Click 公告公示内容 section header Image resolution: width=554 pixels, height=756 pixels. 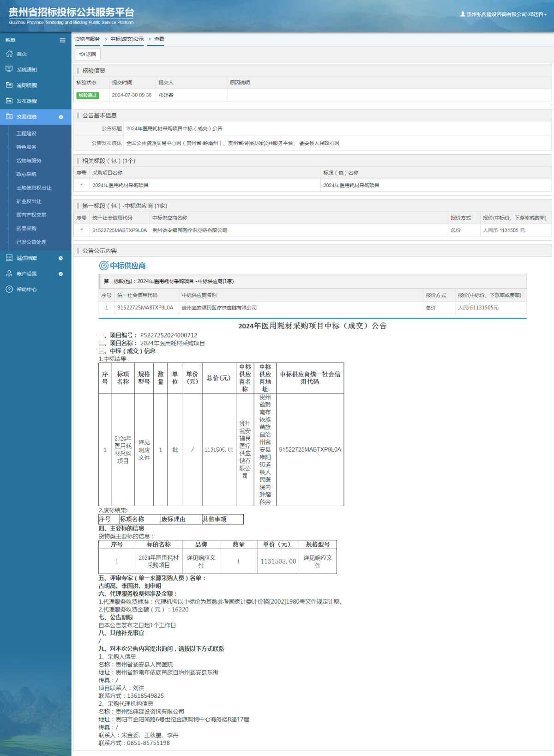(99, 251)
